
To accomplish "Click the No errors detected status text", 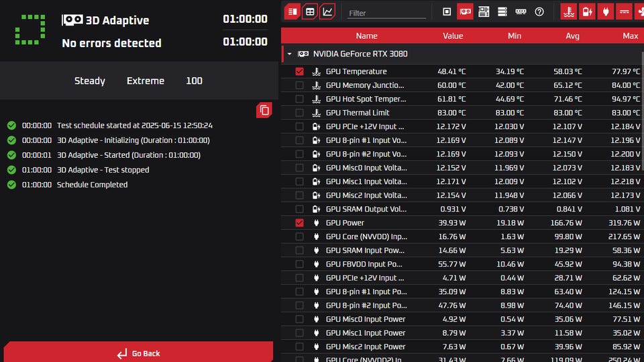I will [x=112, y=43].
